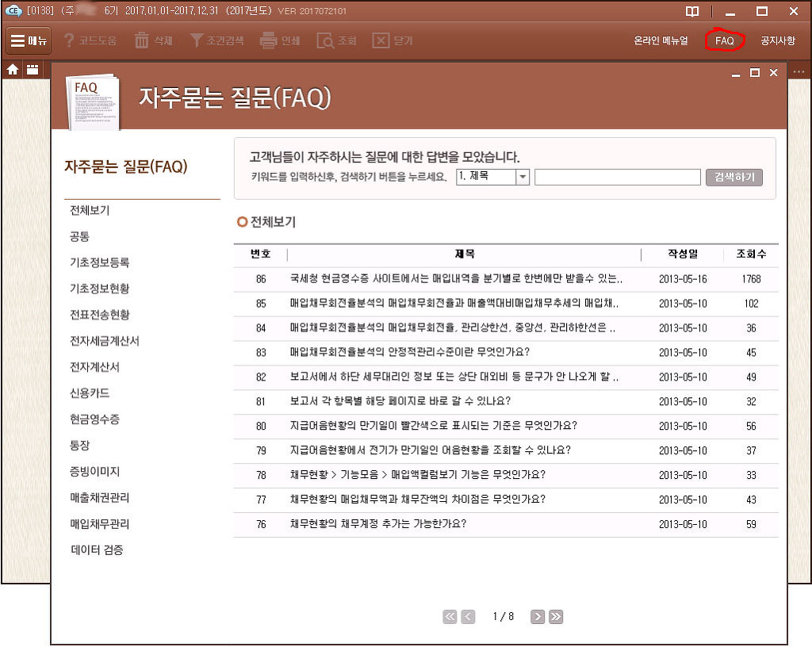Click the home icon below the menu
This screenshot has height=647, width=812.
pyautogui.click(x=13, y=70)
